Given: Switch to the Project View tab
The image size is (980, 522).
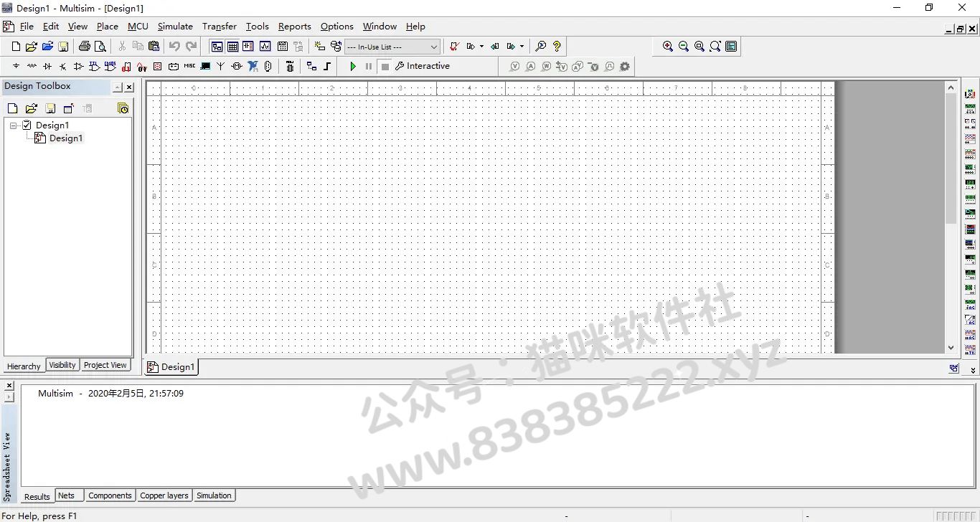Looking at the screenshot, I should 105,365.
